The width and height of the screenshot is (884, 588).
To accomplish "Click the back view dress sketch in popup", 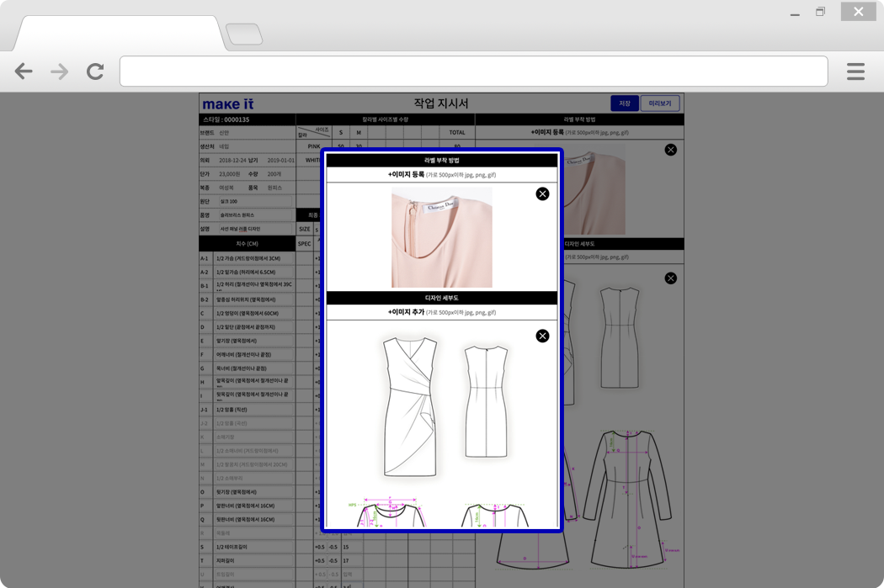I will coord(486,401).
